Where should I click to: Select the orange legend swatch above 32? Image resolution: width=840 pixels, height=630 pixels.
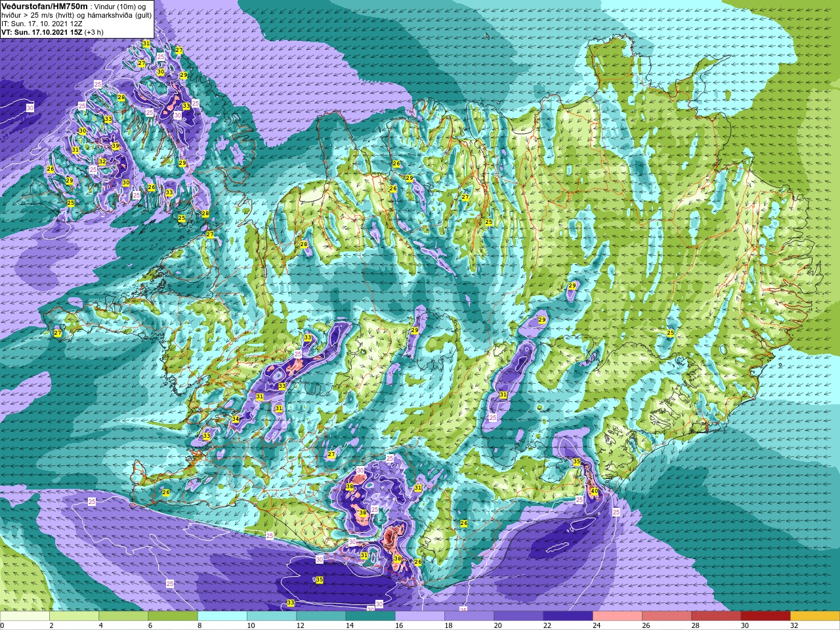(x=815, y=616)
